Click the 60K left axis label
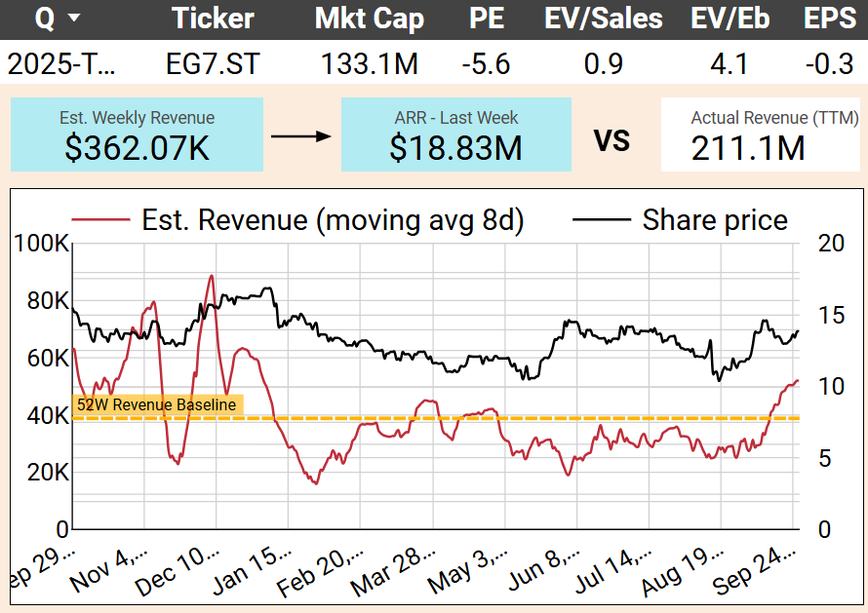Screen dimensions: 868x613 [x=48, y=359]
